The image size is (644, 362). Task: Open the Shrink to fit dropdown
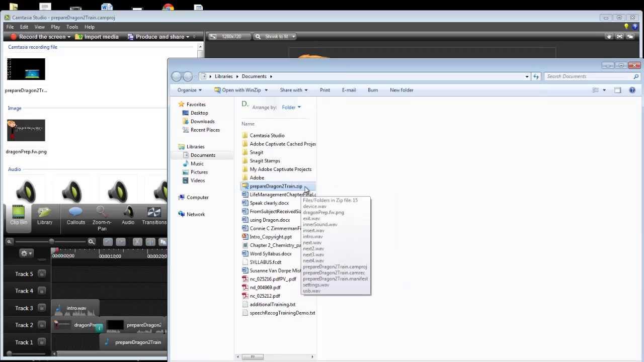coord(275,37)
